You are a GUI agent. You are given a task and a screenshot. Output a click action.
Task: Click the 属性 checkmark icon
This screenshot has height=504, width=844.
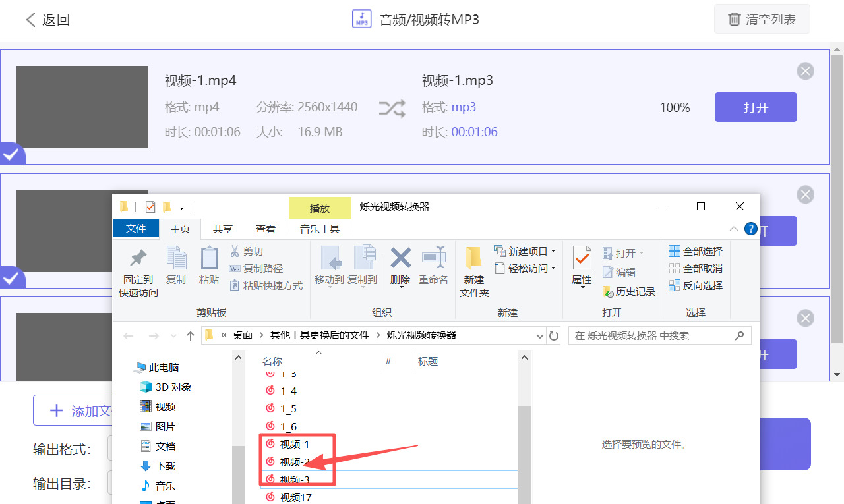(x=582, y=259)
